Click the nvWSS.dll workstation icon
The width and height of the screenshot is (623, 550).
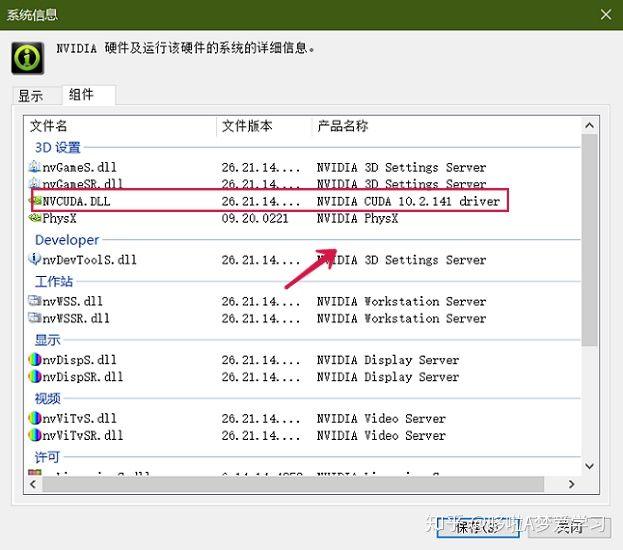[x=35, y=300]
